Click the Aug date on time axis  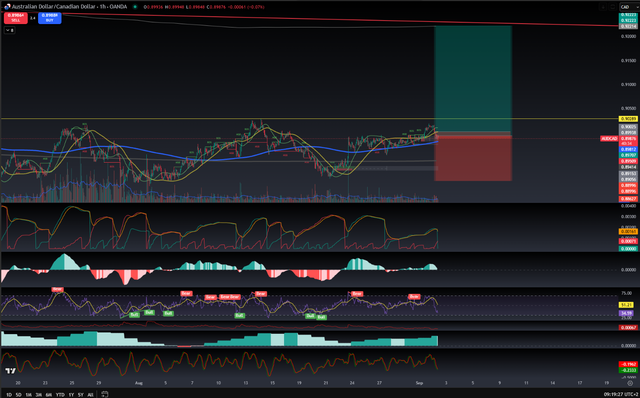[x=139, y=383]
